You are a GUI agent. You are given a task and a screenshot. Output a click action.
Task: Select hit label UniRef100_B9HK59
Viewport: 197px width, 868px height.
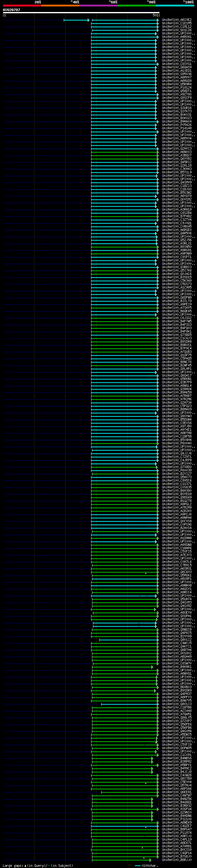pyautogui.click(x=177, y=392)
